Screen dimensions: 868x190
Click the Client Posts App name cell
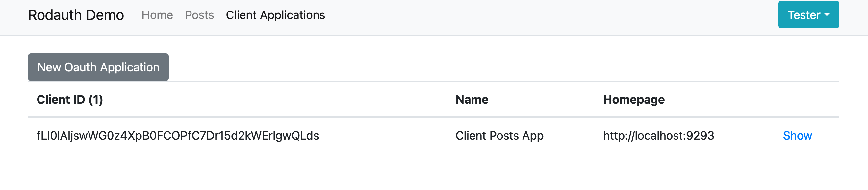point(499,136)
